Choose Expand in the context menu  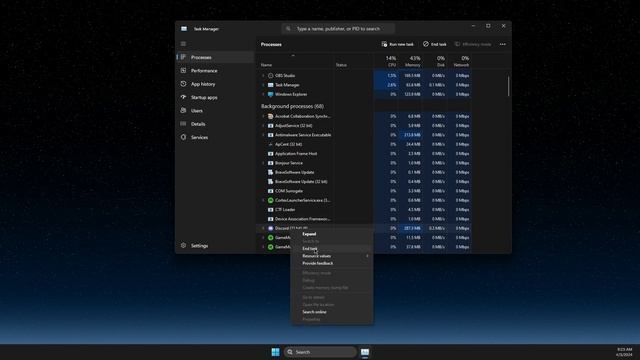click(x=331, y=234)
